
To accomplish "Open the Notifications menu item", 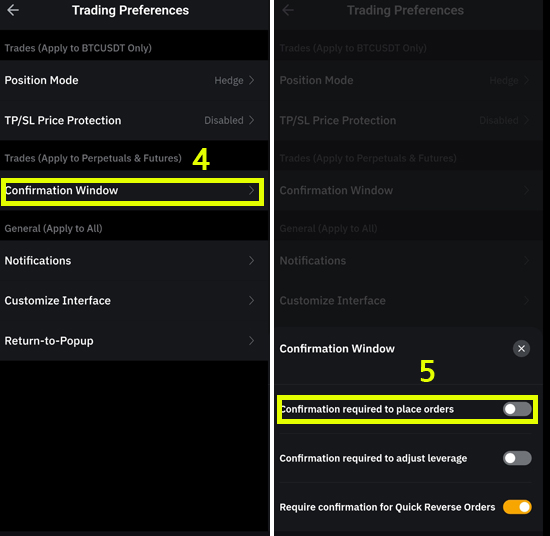I will [134, 261].
